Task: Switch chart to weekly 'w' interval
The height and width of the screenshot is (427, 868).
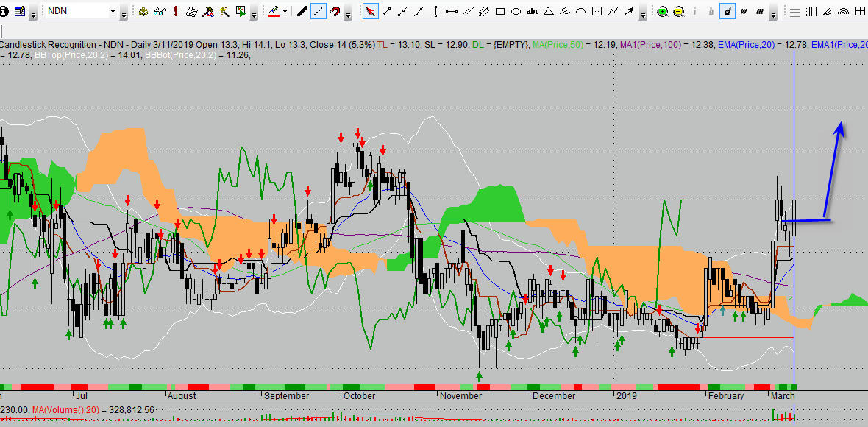Action: pyautogui.click(x=744, y=11)
